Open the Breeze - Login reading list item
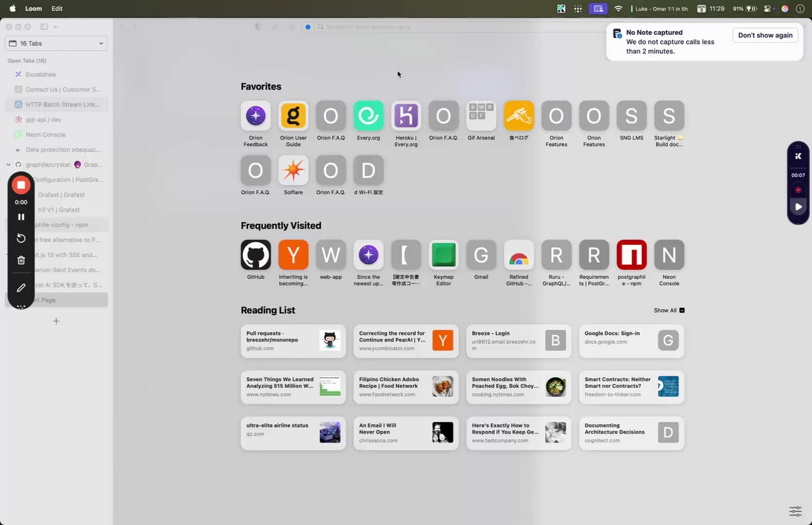Viewport: 812px width, 525px height. [x=519, y=341]
